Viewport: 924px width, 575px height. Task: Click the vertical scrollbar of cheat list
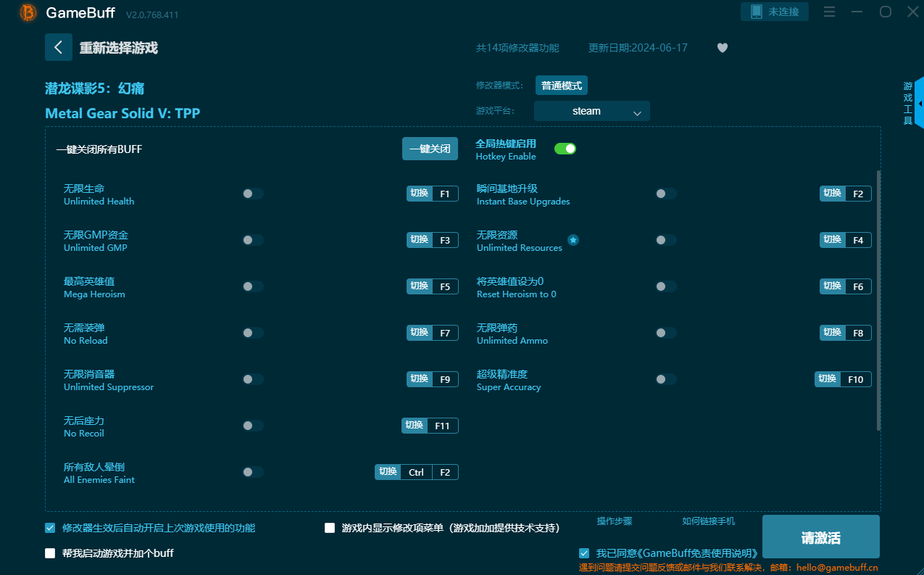[879, 301]
